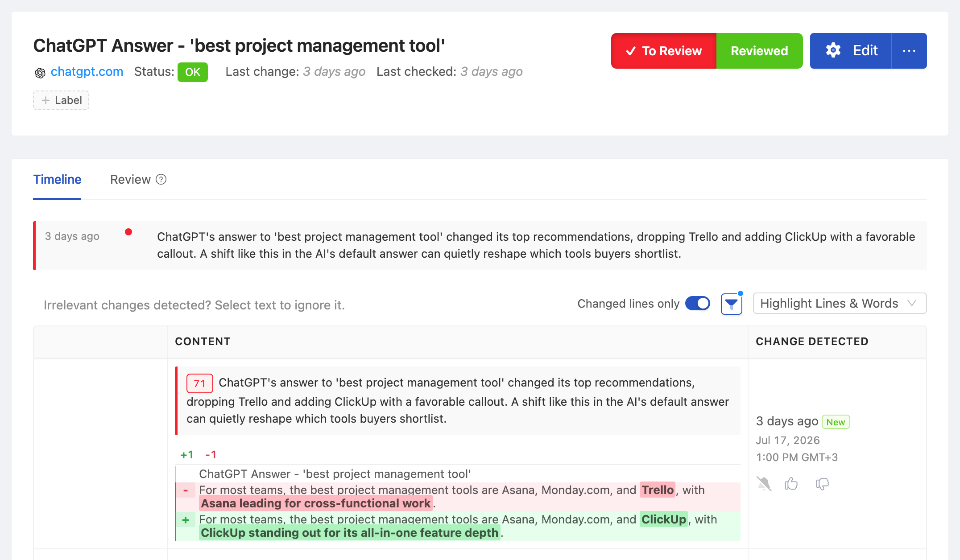Click the +1 additions counter
Image resolution: width=960 pixels, height=560 pixels.
click(x=187, y=455)
